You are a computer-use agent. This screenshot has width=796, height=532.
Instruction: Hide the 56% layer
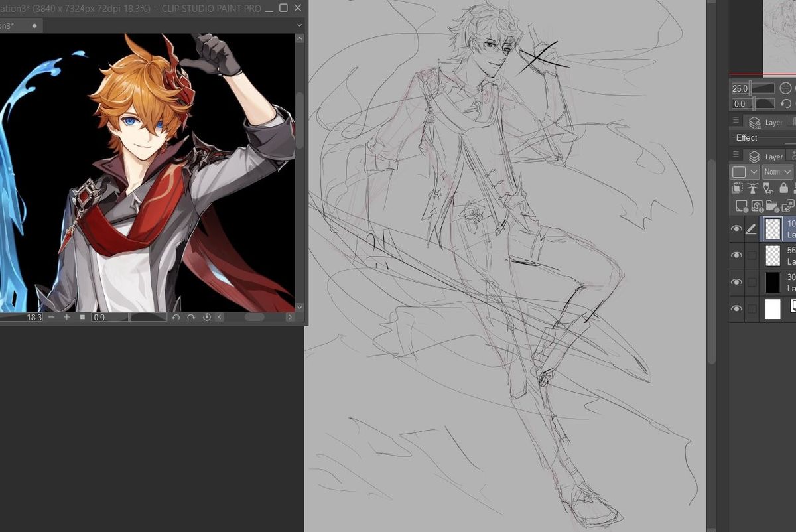[x=736, y=255]
